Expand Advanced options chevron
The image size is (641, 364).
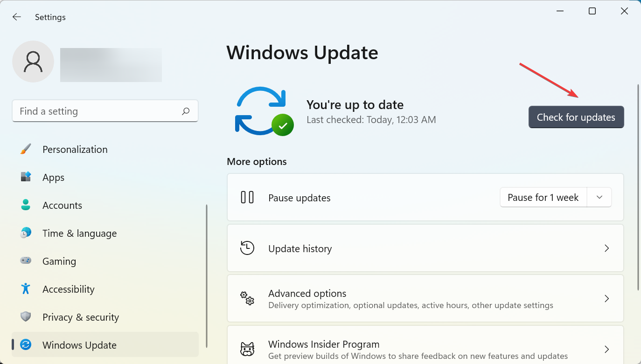(607, 299)
